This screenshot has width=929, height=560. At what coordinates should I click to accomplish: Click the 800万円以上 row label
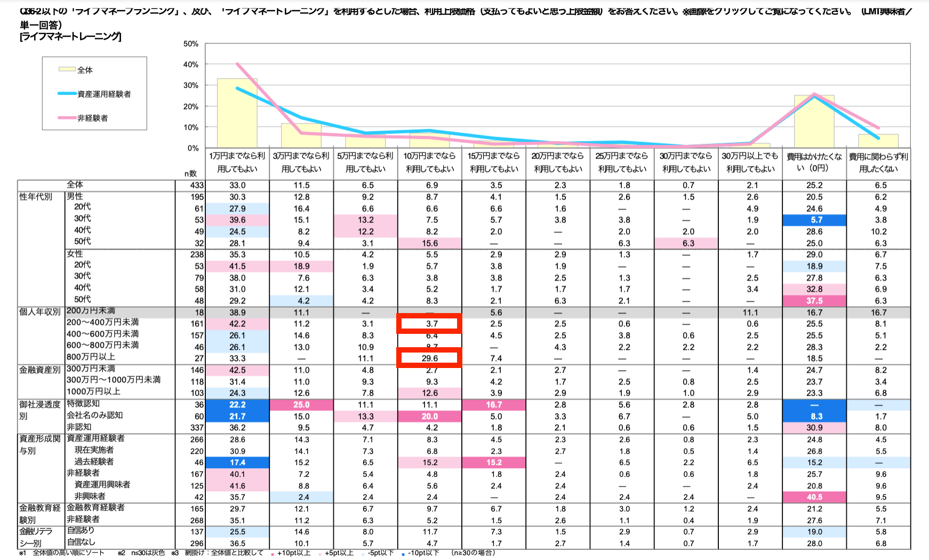pos(91,357)
